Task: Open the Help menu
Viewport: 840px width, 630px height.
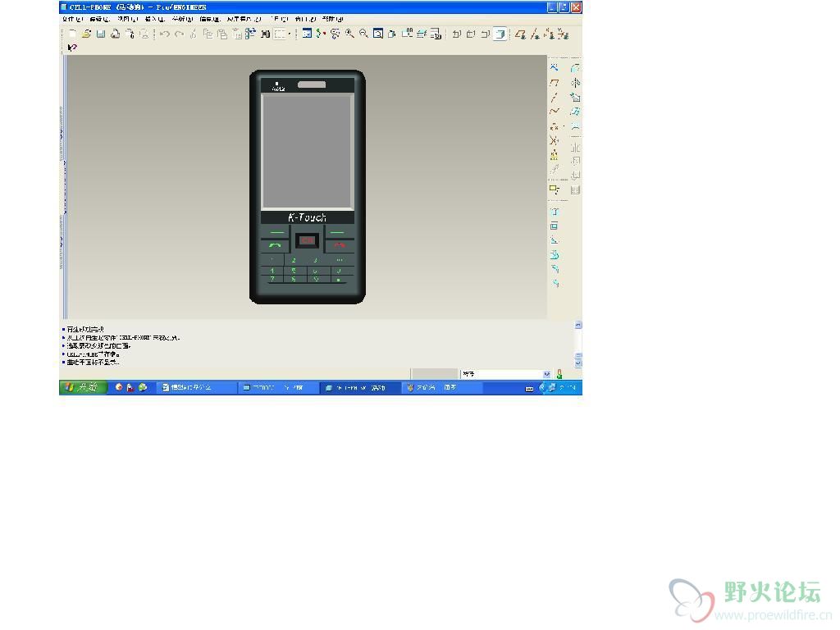Action: pyautogui.click(x=333, y=19)
